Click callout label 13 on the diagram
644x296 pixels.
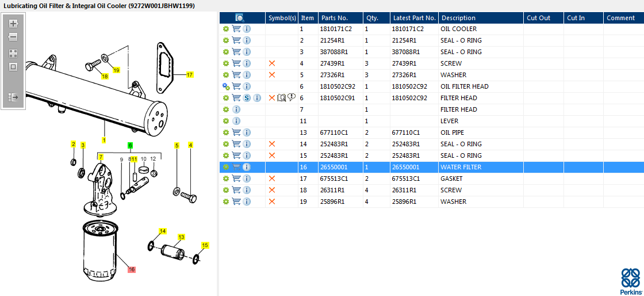click(x=181, y=237)
